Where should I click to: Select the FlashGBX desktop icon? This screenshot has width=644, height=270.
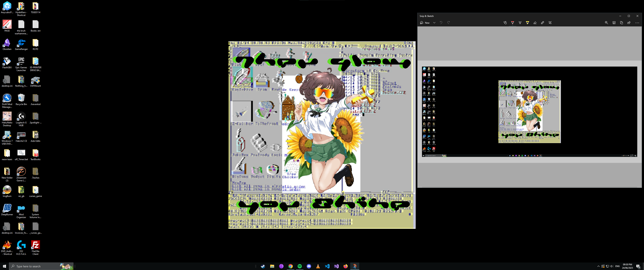7,63
